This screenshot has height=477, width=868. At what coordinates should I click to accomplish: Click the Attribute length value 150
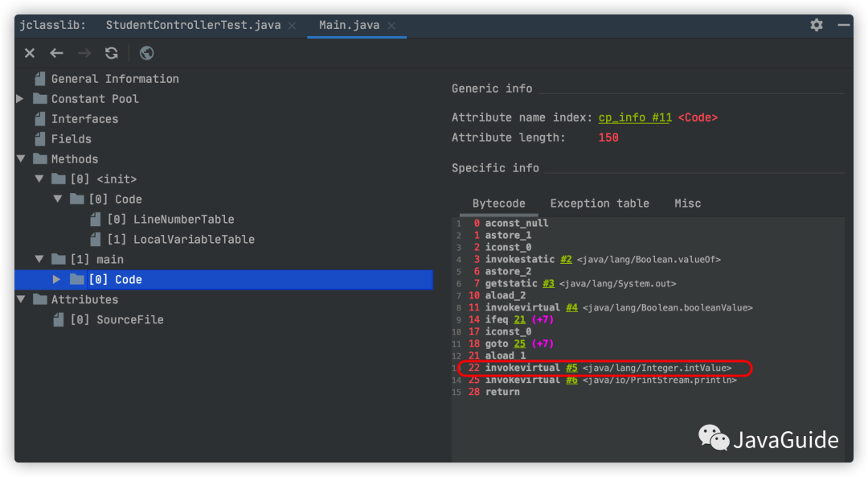pyautogui.click(x=608, y=138)
